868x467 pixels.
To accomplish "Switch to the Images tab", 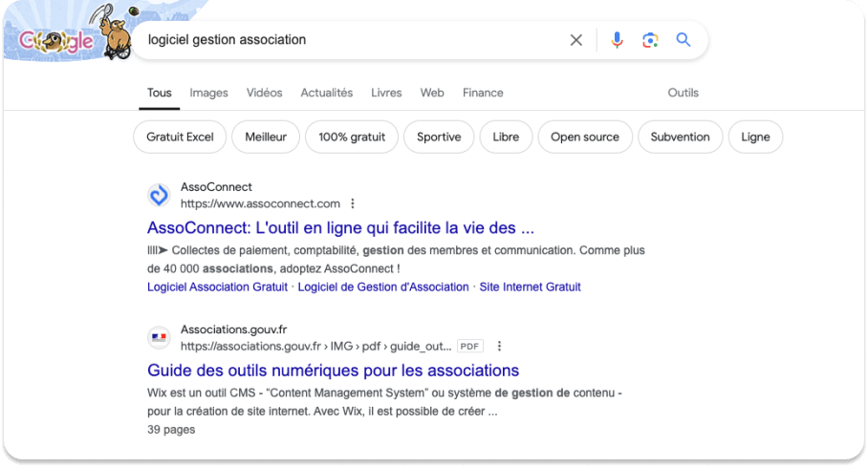I will tap(208, 93).
